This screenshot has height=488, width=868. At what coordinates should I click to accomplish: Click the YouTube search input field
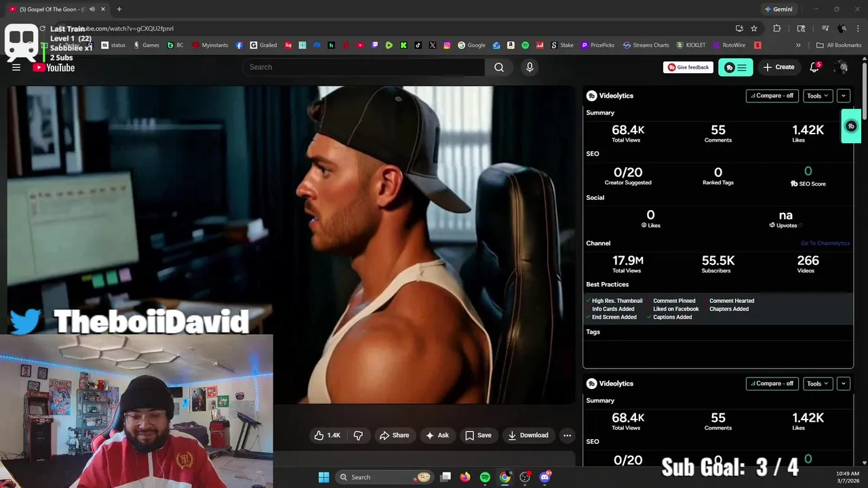tap(363, 67)
